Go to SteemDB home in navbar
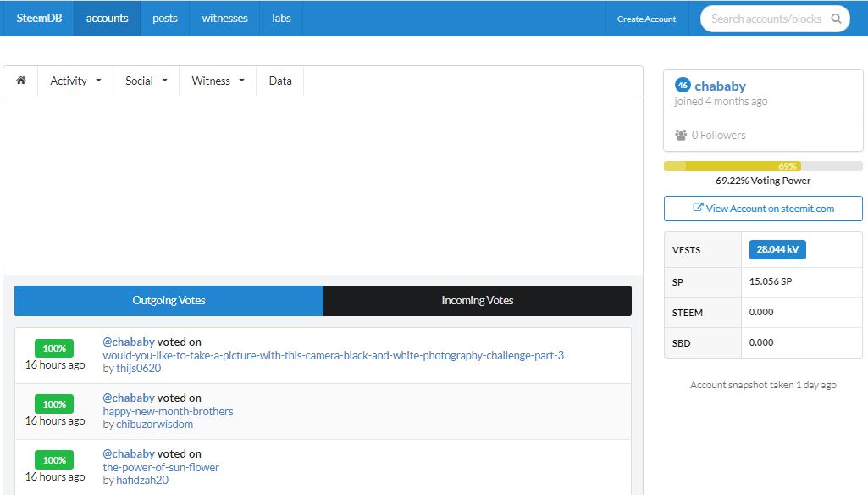This screenshot has width=868, height=495. 39,19
